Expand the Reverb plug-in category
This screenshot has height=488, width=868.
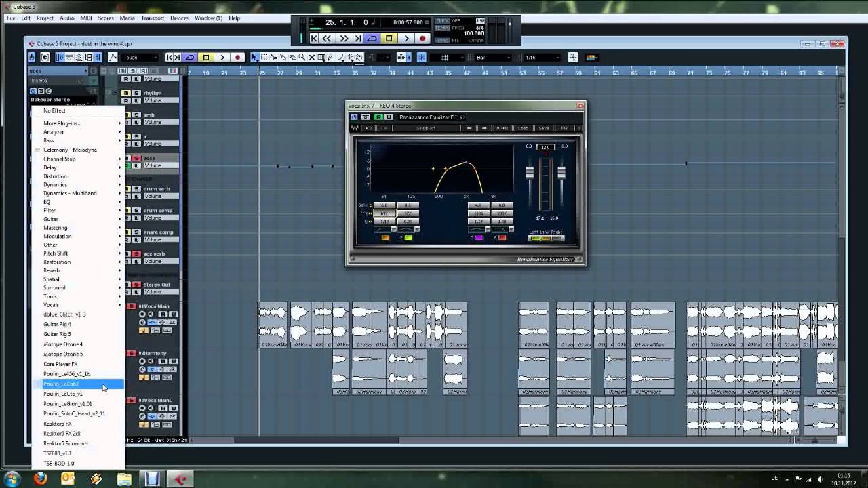[x=77, y=270]
